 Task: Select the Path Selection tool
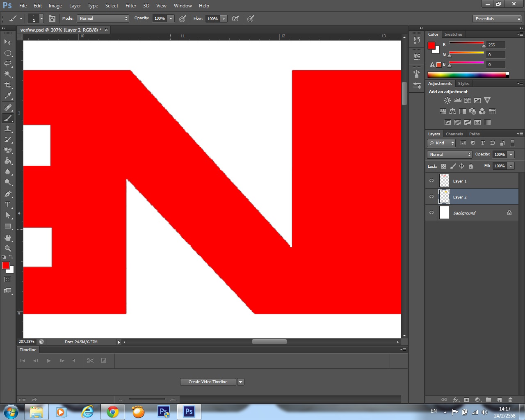pos(8,215)
